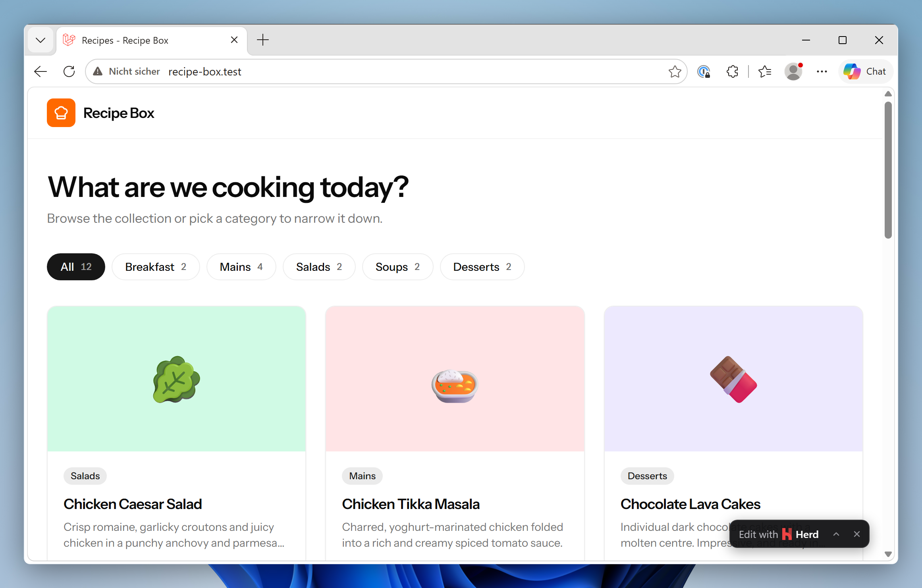922x588 pixels.
Task: Click the leafy green salad thumbnail
Action: click(x=176, y=379)
